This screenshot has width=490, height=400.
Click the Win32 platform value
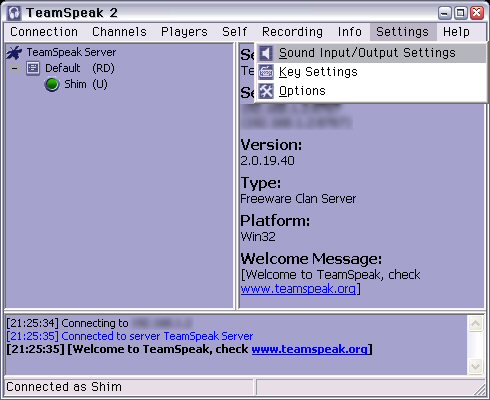click(258, 237)
